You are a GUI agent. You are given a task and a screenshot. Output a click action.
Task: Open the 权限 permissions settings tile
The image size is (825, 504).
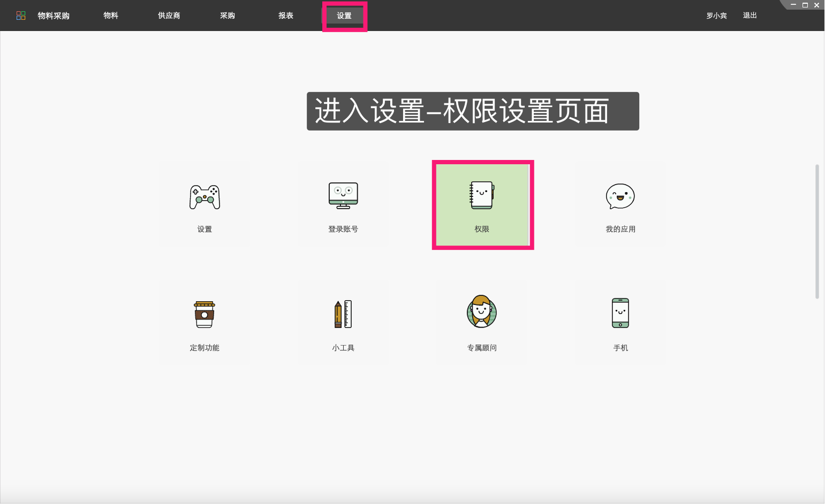[482, 205]
